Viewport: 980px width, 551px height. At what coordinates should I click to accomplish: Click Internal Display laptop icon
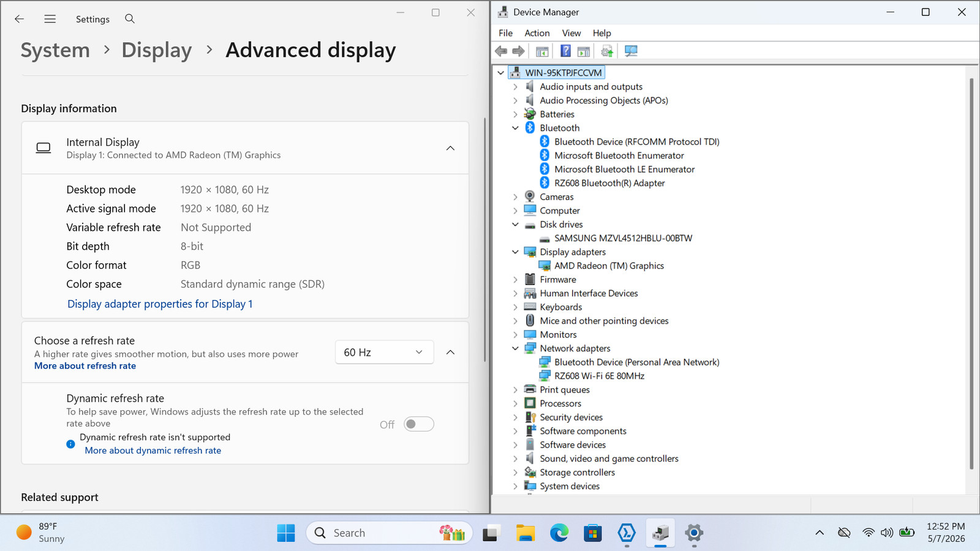(43, 148)
